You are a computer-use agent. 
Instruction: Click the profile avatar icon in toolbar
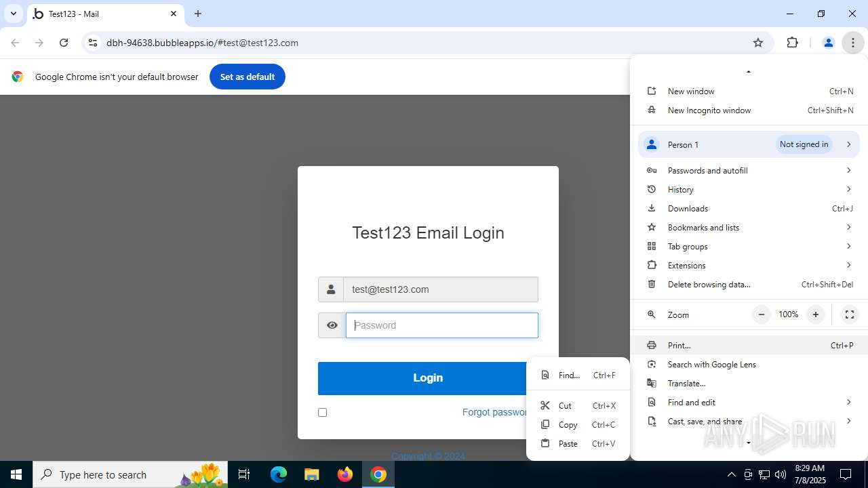coord(828,43)
